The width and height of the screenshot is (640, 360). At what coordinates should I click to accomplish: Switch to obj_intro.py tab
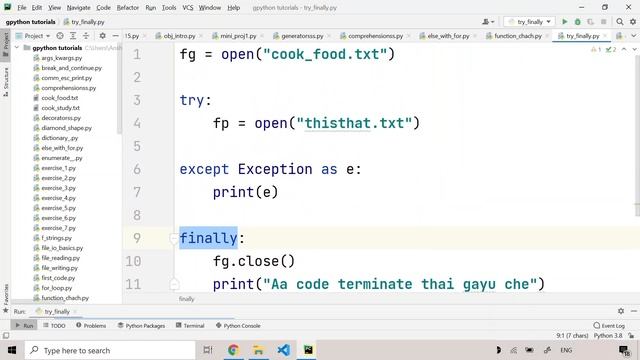pos(179,36)
